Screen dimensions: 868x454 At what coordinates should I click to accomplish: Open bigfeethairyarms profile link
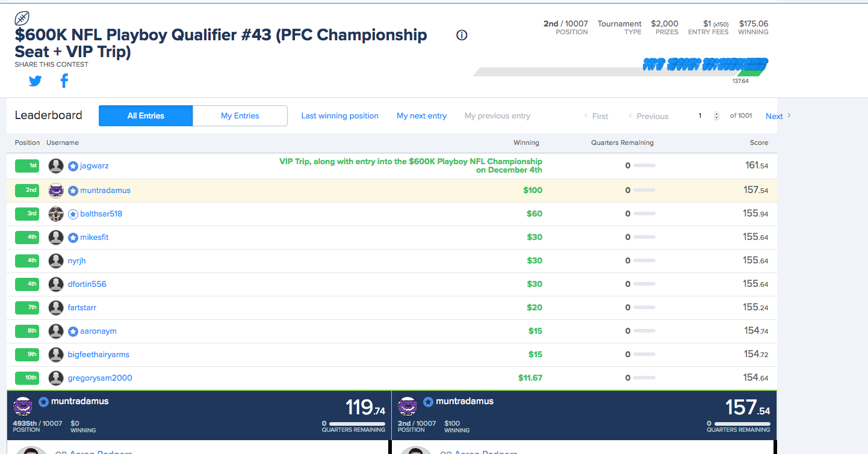point(99,355)
